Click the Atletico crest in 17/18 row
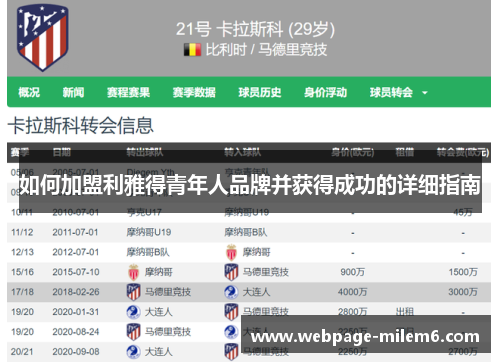This screenshot has height=362, width=500. (133, 292)
